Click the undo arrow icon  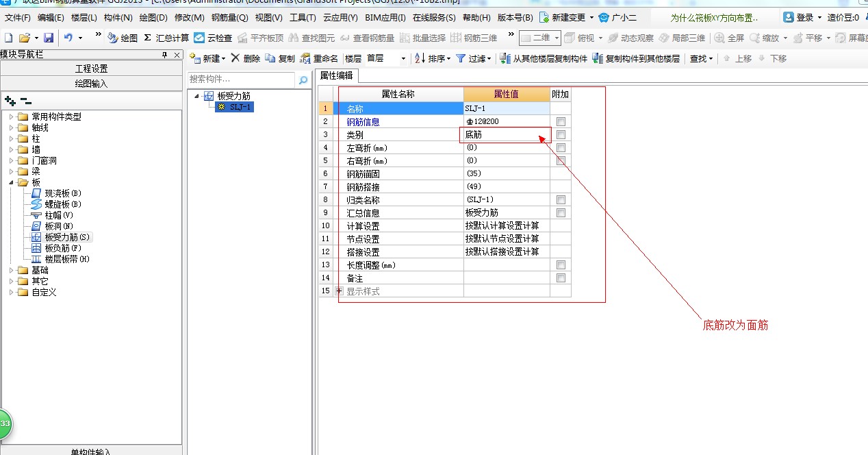coord(68,38)
